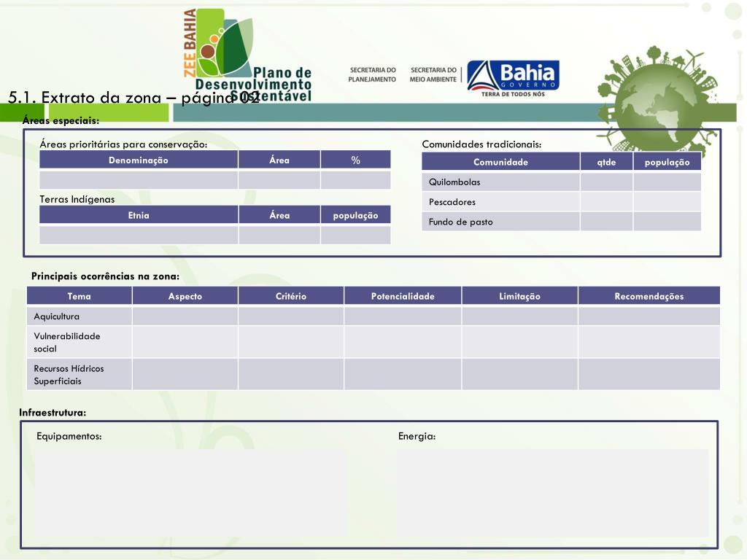Select the 'Pescadores' row
747x560 pixels.
pos(561,202)
